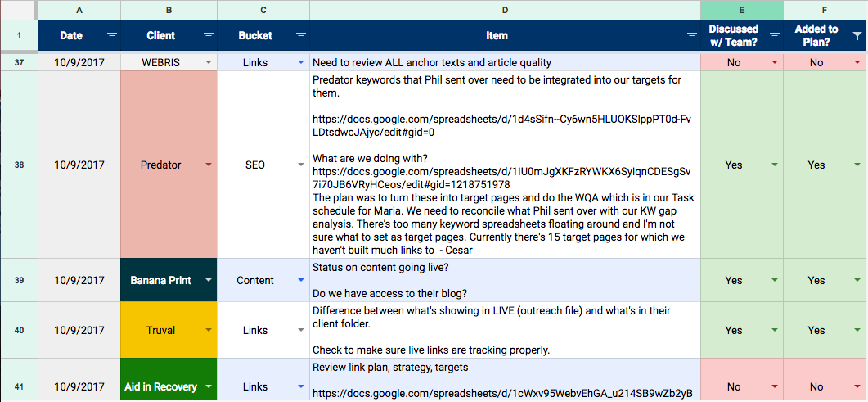The width and height of the screenshot is (868, 402).
Task: Click the select-all corner box
Action: pyautogui.click(x=18, y=9)
